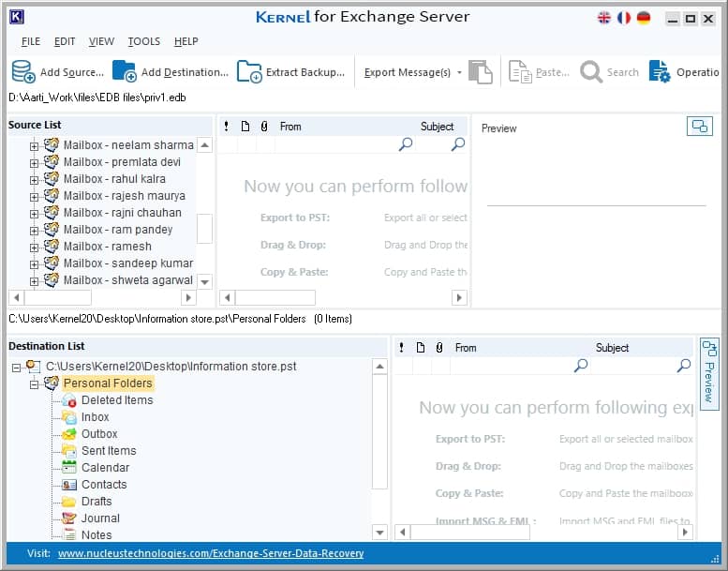The image size is (728, 571).
Task: Expand Mailbox - rahul kalra node
Action: [x=34, y=180]
